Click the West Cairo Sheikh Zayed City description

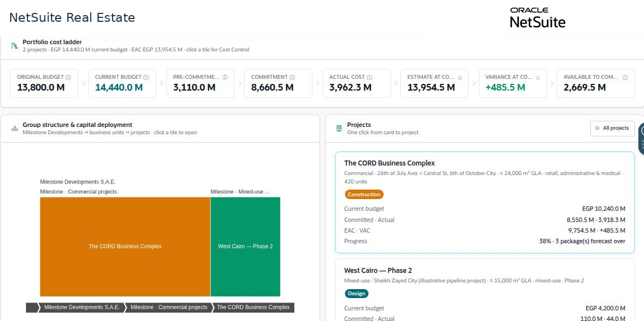[x=464, y=281]
